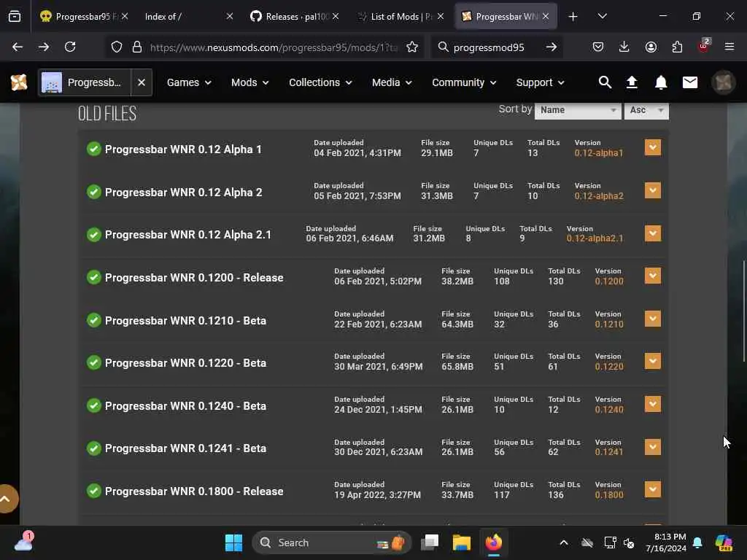747x560 pixels.
Task: Open messages envelope icon
Action: (x=690, y=82)
